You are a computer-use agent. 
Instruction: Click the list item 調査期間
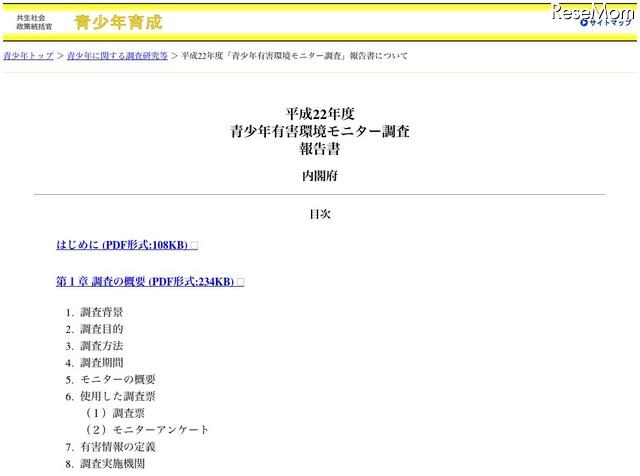click(x=102, y=363)
